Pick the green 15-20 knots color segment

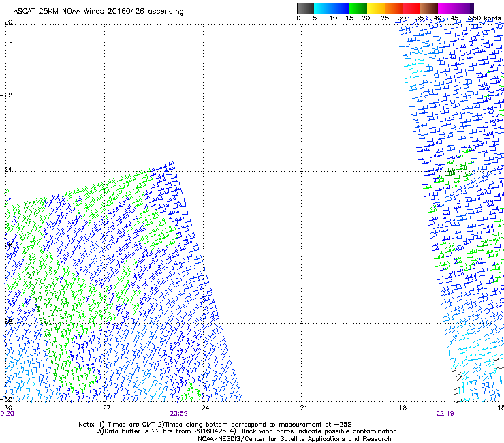pyautogui.click(x=358, y=8)
